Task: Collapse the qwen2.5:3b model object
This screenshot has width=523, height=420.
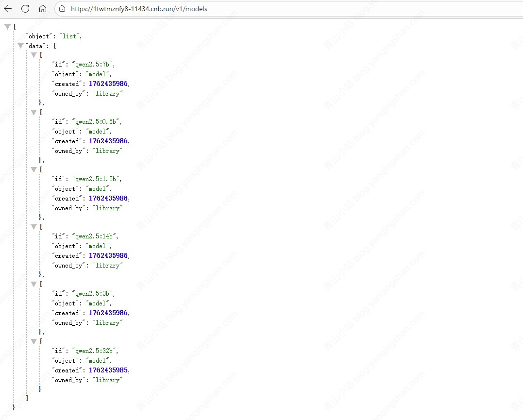Action: tap(34, 284)
